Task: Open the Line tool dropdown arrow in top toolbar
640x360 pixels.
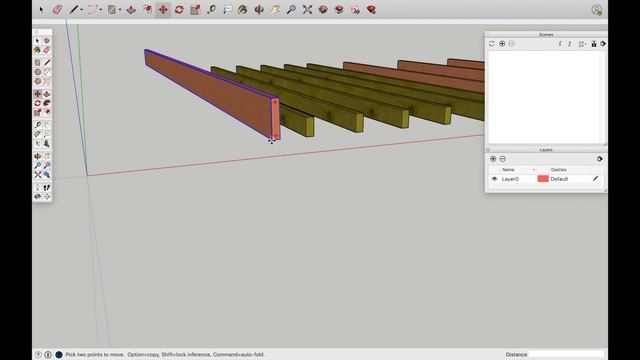Action: click(x=81, y=10)
